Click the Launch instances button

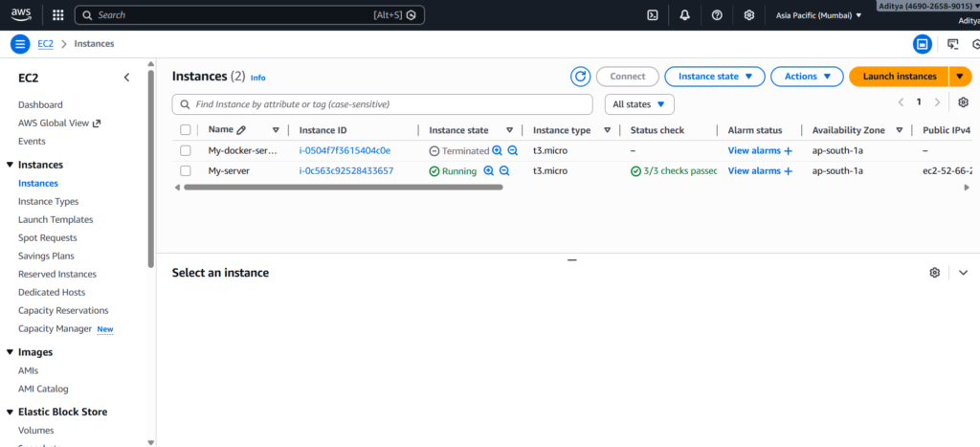[899, 77]
